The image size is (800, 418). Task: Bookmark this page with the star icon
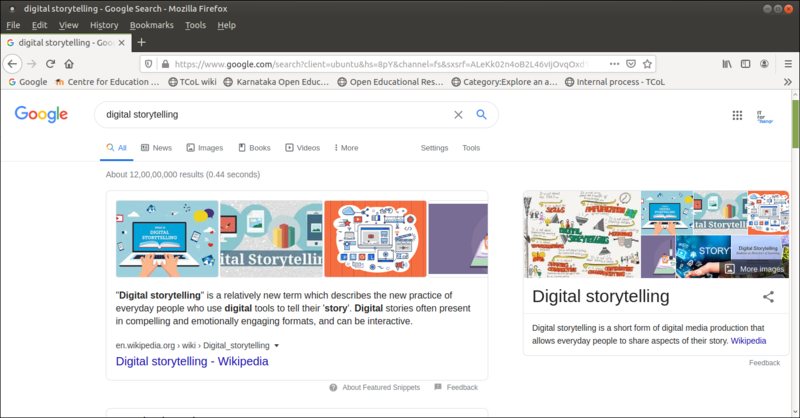coord(647,64)
